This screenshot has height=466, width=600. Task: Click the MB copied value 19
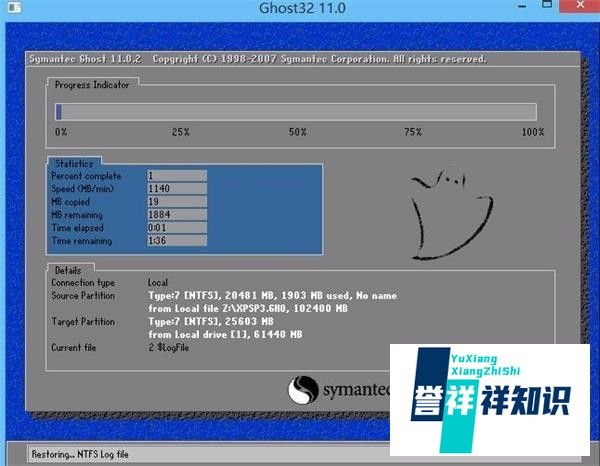177,202
